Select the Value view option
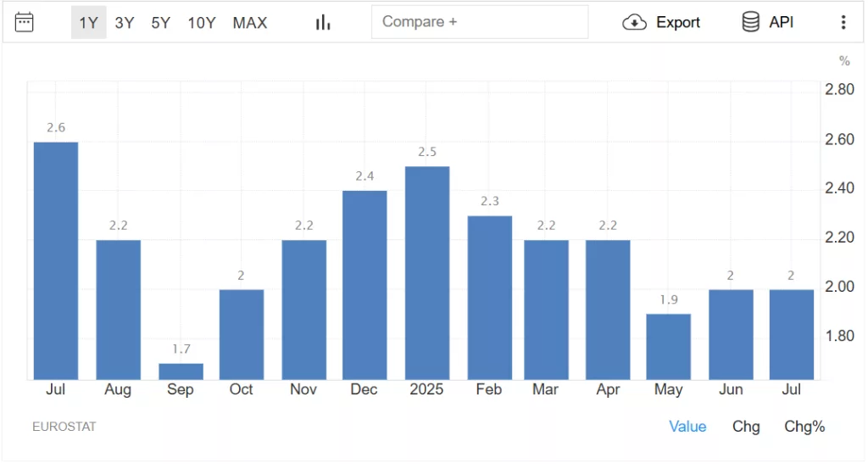This screenshot has height=464, width=868. [x=687, y=427]
